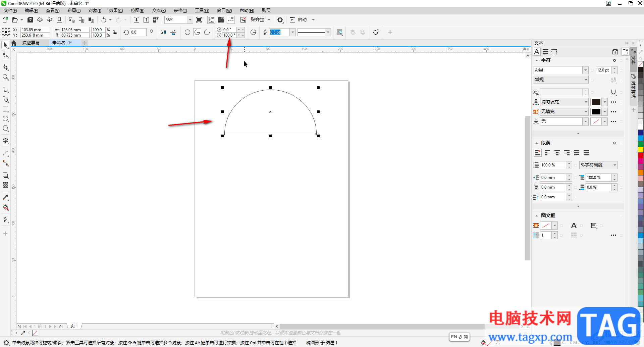Toggle full-screen preview icon
This screenshot has height=347, width=644.
[x=199, y=20]
